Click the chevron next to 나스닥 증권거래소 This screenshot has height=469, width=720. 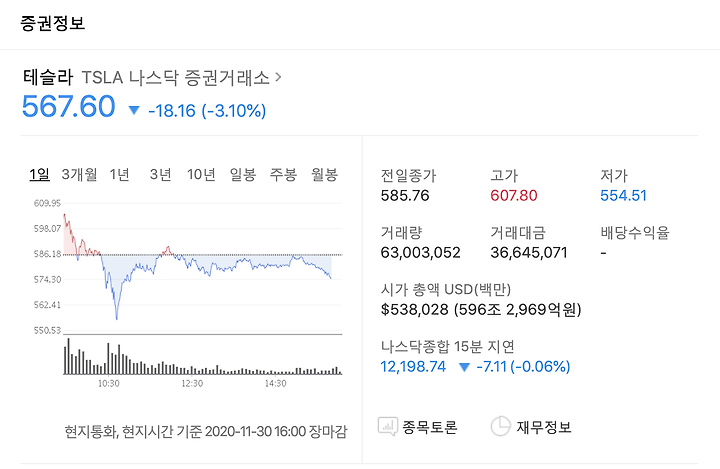(x=278, y=77)
